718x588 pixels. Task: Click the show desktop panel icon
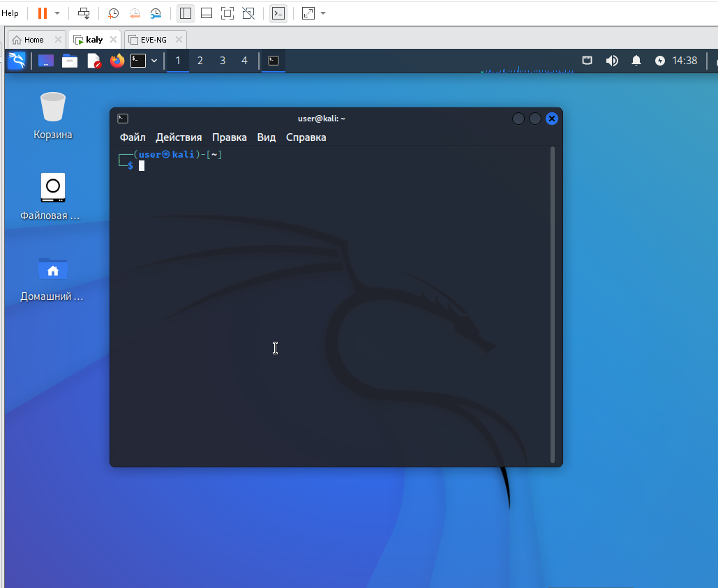[46, 61]
